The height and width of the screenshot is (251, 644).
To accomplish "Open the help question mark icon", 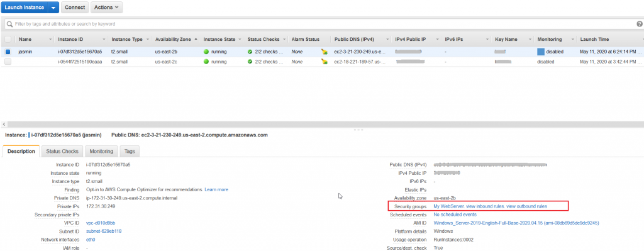I will click(639, 24).
